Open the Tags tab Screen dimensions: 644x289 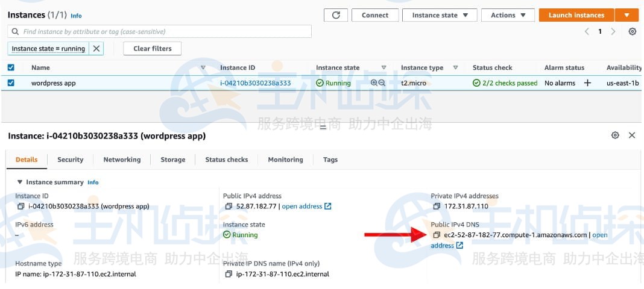330,160
